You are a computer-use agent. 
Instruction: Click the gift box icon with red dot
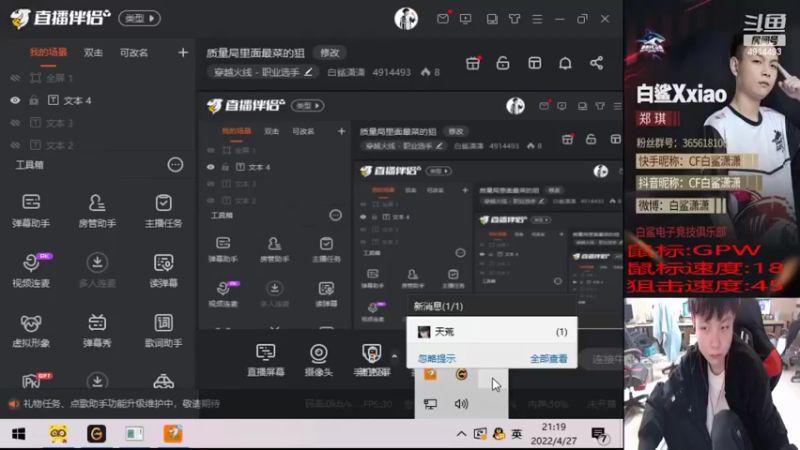click(x=473, y=63)
